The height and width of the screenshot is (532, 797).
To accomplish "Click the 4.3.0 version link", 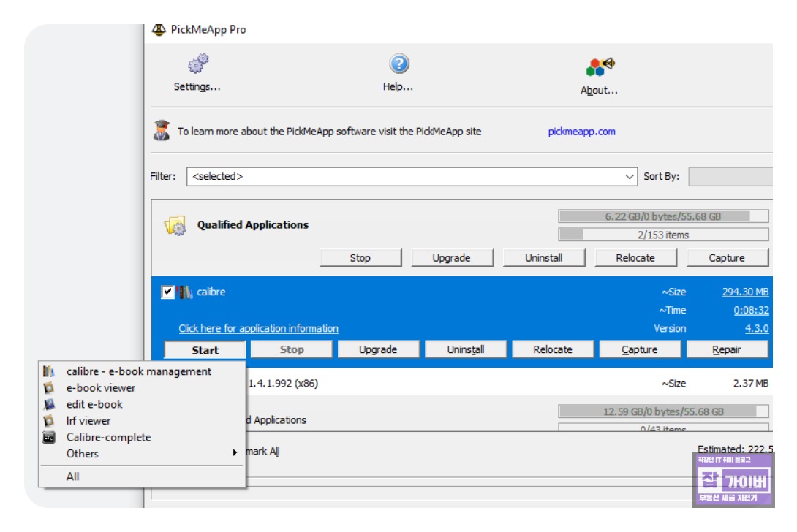I will [757, 329].
